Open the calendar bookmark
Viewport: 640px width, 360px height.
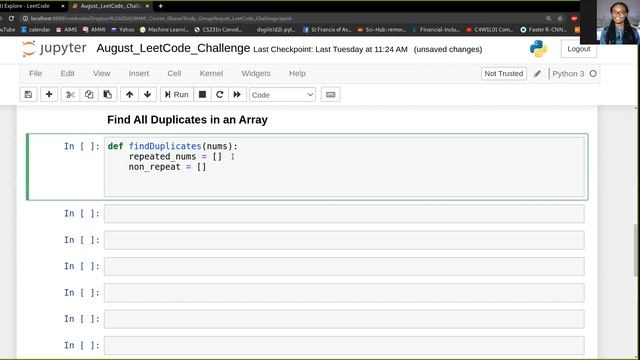(x=36, y=29)
